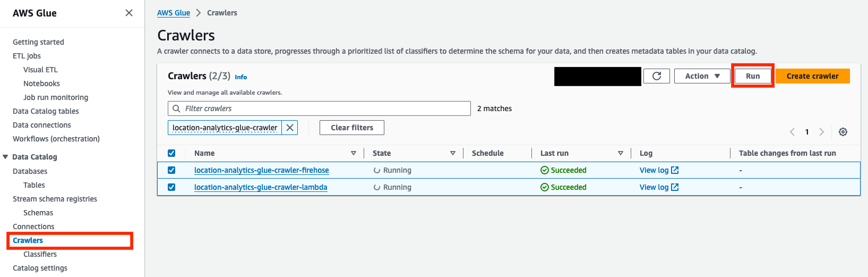Collapse the Data Catalog section
The height and width of the screenshot is (277, 868).
click(6, 157)
